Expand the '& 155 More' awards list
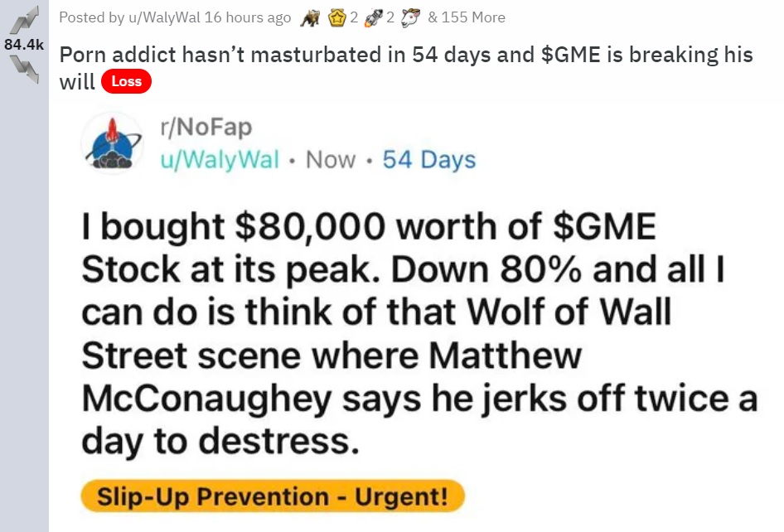This screenshot has height=532, width=784. click(x=467, y=17)
